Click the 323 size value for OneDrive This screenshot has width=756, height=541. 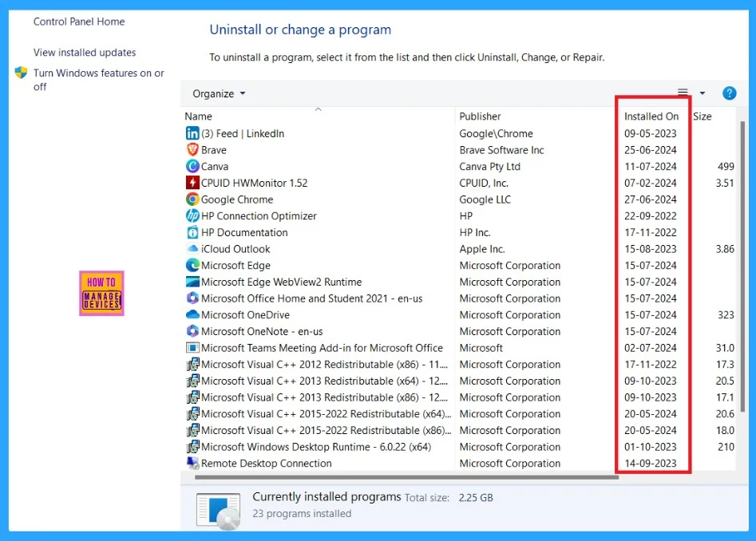pos(726,314)
